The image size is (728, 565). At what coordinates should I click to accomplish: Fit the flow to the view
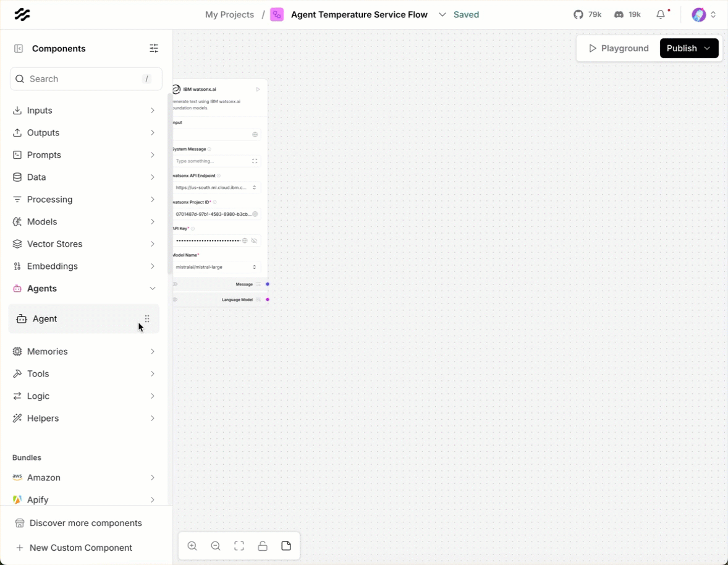239,545
